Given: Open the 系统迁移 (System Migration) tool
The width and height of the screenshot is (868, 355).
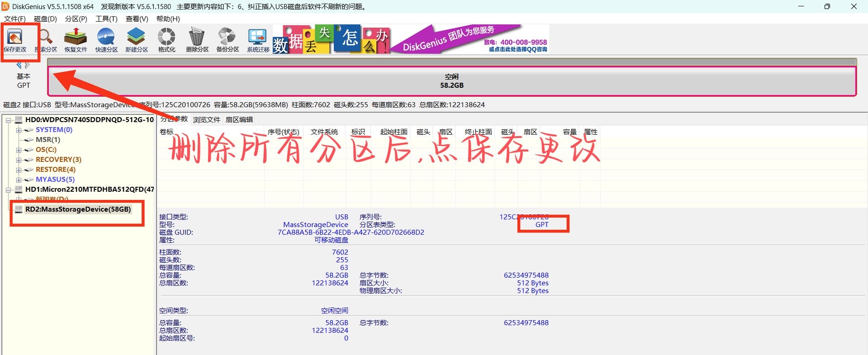Looking at the screenshot, I should pos(258,40).
